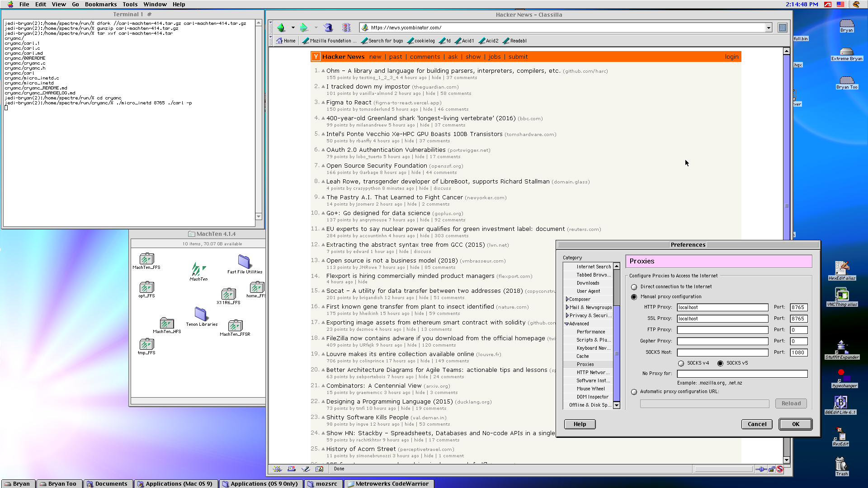Viewport: 868px width, 488px height.
Task: Click the Reload page icon in Classilla toolbar
Action: pyautogui.click(x=329, y=28)
